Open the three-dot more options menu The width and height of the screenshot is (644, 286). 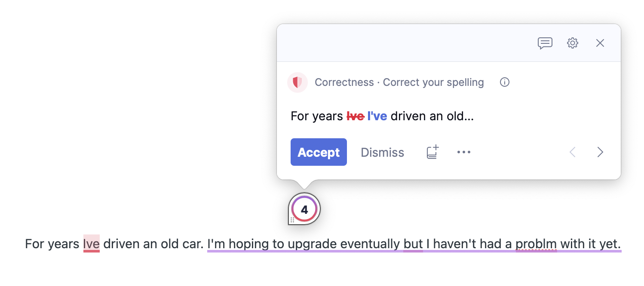(464, 152)
